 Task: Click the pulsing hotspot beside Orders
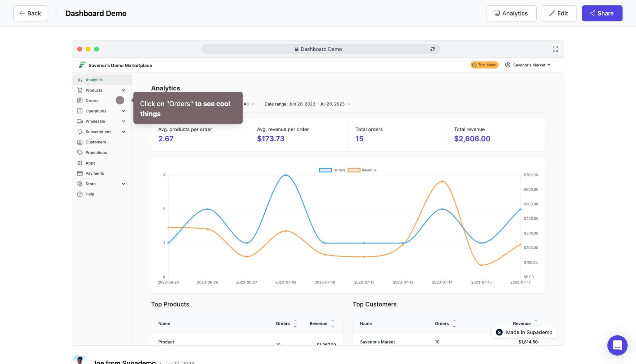point(120,100)
